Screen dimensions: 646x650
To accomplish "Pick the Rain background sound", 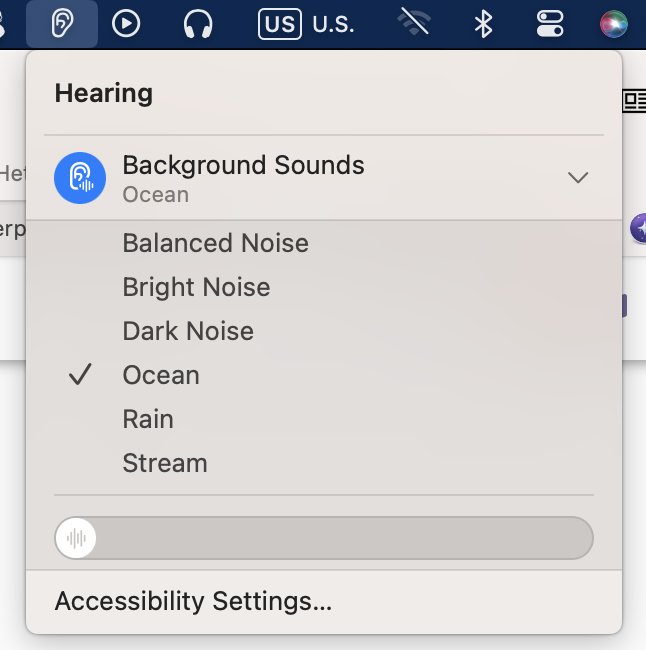I will [x=148, y=419].
